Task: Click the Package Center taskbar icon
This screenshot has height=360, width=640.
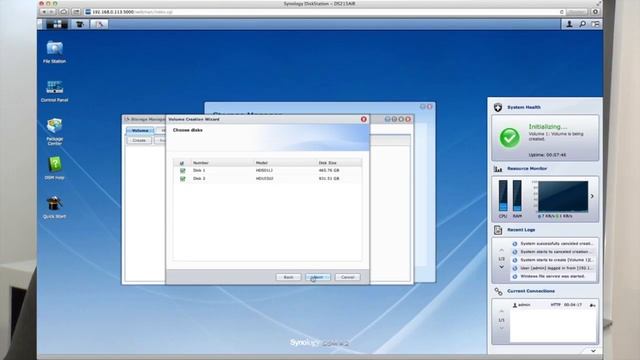Action: click(x=80, y=24)
